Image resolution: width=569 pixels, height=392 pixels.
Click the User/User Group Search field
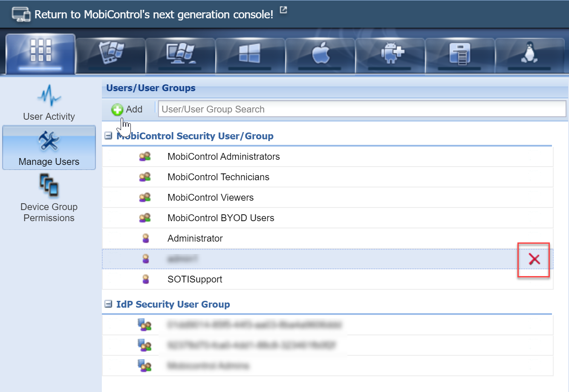coord(361,109)
